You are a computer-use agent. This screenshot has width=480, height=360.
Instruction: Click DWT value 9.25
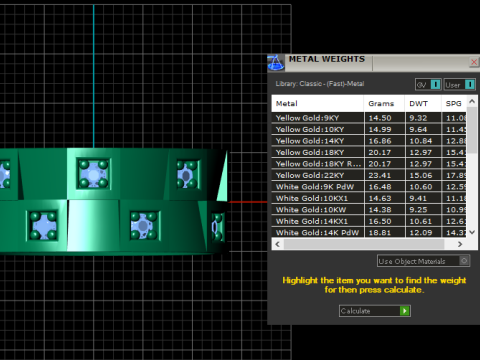pyautogui.click(x=418, y=210)
